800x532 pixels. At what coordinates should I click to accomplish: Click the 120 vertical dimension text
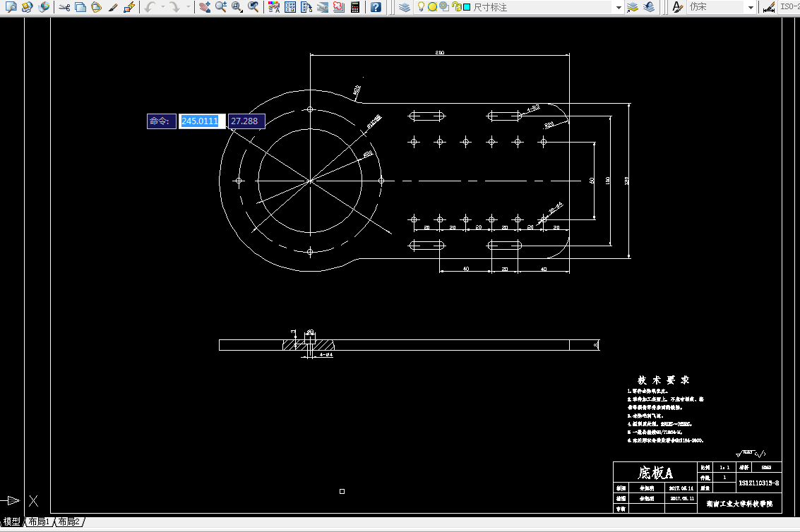click(x=626, y=181)
